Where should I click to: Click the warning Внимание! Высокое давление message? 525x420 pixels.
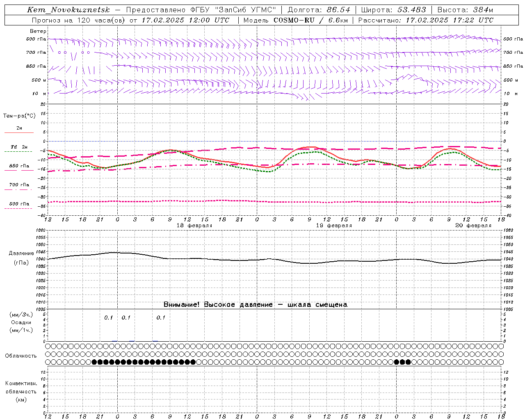256,304
